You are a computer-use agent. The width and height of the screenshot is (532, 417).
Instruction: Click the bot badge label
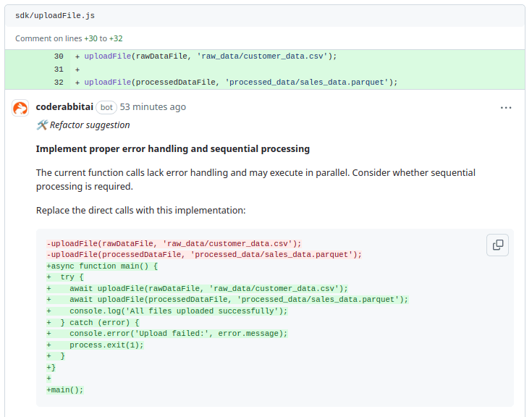(106, 107)
